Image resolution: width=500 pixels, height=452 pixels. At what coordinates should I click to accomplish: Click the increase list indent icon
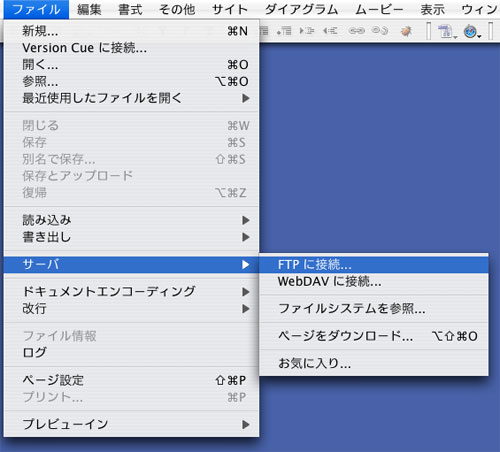[x=307, y=31]
